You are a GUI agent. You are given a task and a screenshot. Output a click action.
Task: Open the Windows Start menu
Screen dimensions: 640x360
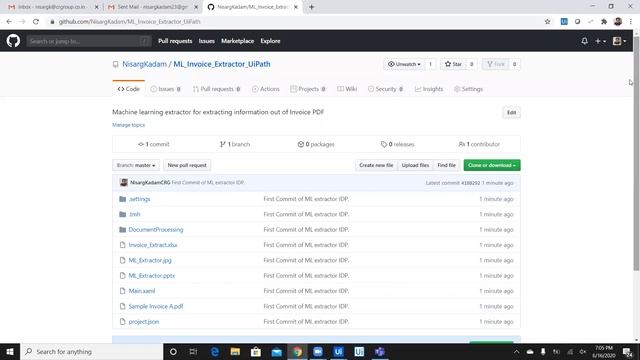coord(10,351)
